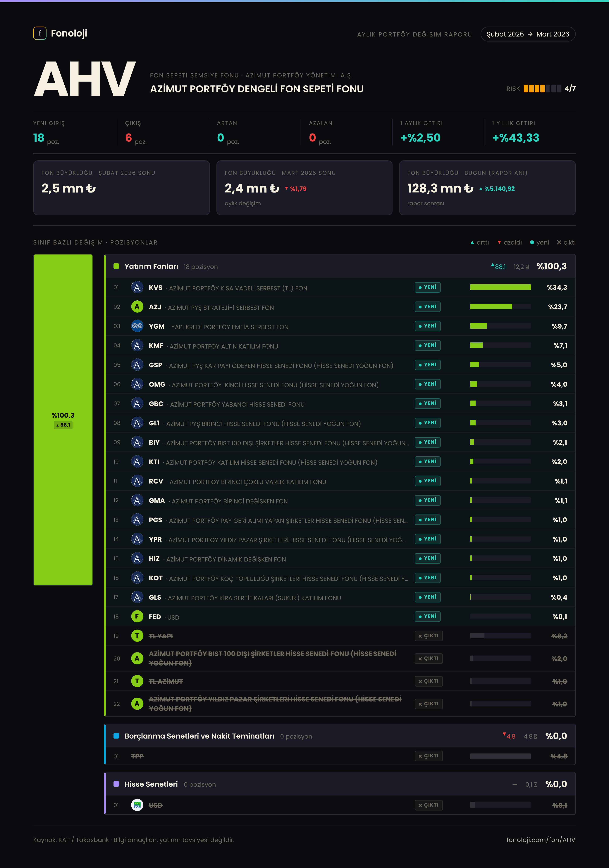
Task: Click the Hisse Senetleri section heading
Action: 151,784
